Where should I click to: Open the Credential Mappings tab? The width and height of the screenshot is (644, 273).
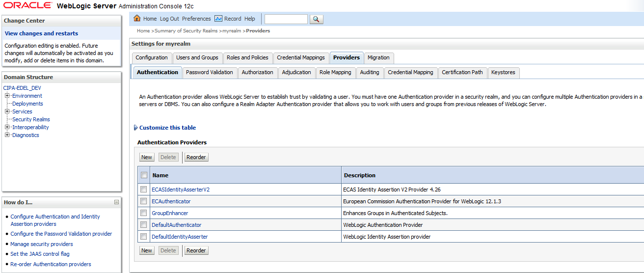click(x=301, y=58)
